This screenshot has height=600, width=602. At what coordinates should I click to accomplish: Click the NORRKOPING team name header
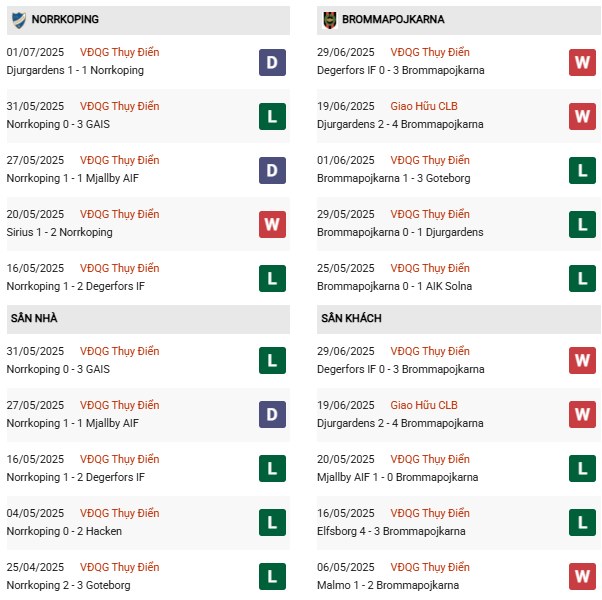[x=65, y=19]
